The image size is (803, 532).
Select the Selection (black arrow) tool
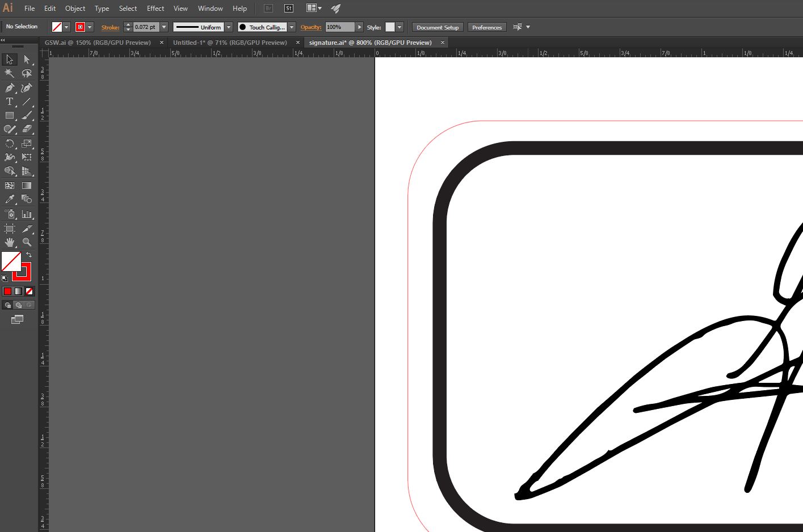(x=10, y=59)
